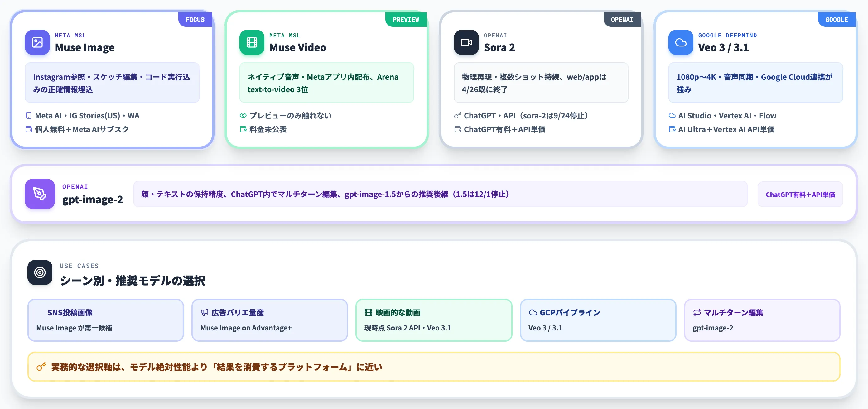Click the シーン別・推奨モデルの選択 heading

(x=133, y=281)
